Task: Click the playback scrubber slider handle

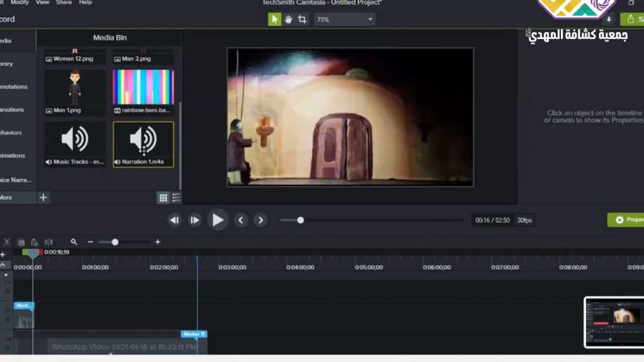Action: (301, 220)
